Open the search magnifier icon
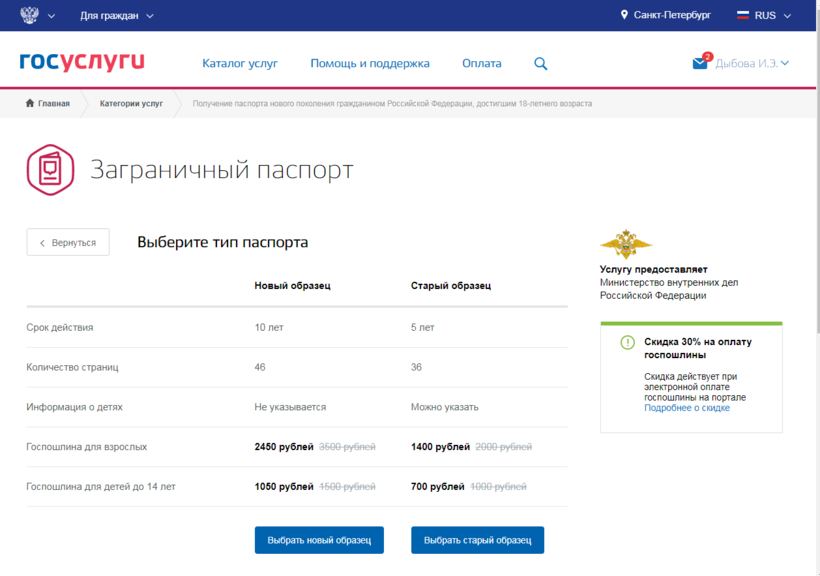 coord(541,64)
